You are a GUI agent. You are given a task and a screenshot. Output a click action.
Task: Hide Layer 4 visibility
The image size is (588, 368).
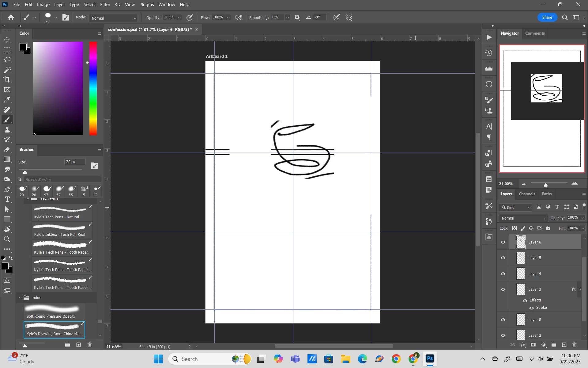click(503, 274)
